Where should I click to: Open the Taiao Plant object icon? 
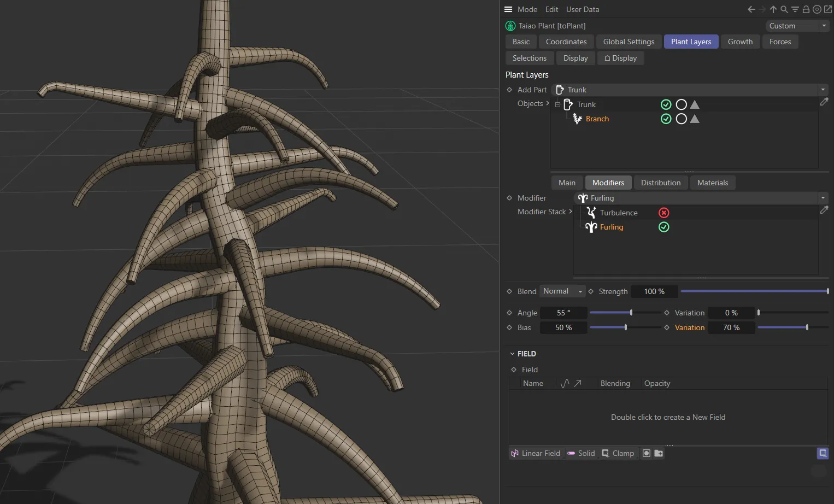point(510,26)
